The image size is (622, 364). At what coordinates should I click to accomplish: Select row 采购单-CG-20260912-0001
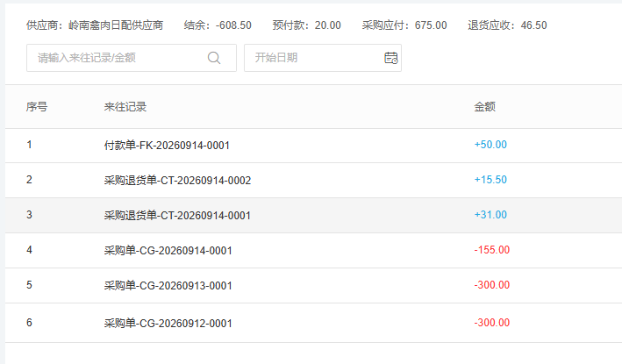(x=313, y=323)
